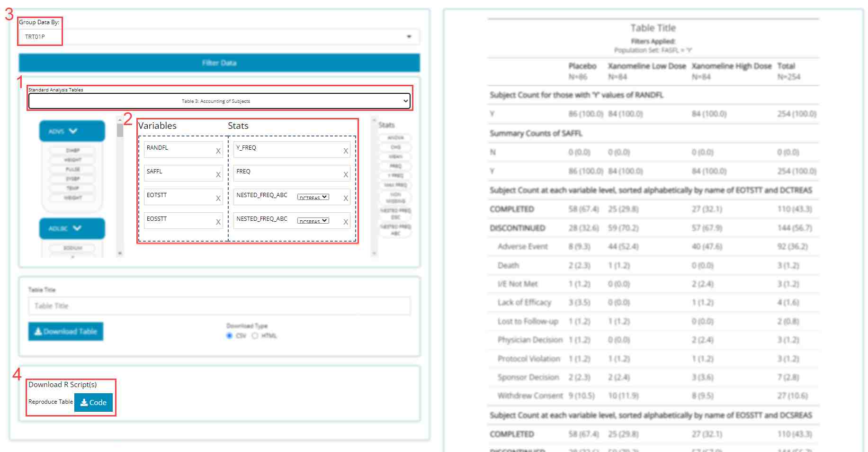The height and width of the screenshot is (452, 868).
Task: Click the X next to EOSSTT variable
Action: tap(218, 222)
